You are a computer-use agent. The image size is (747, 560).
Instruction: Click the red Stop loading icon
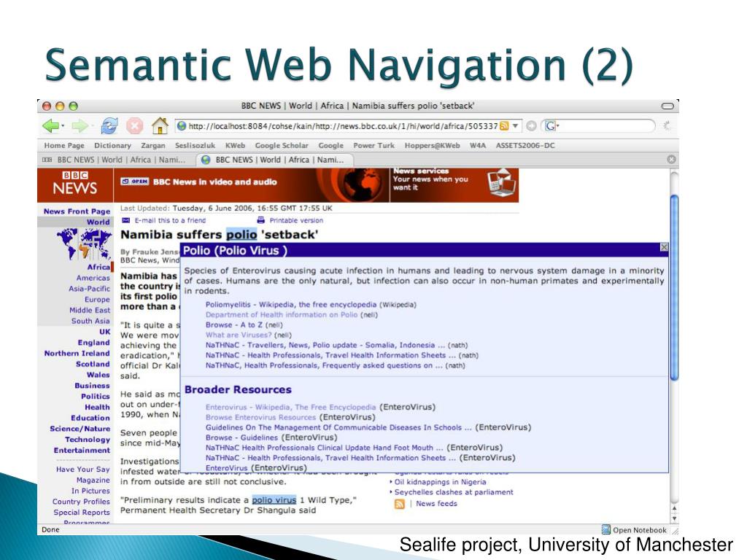[x=134, y=126]
